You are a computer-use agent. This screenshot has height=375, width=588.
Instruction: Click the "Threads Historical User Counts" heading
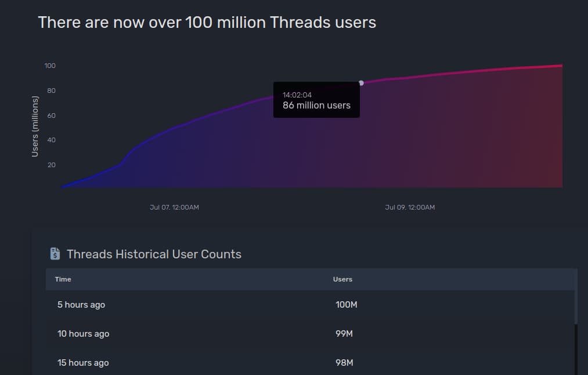point(154,254)
